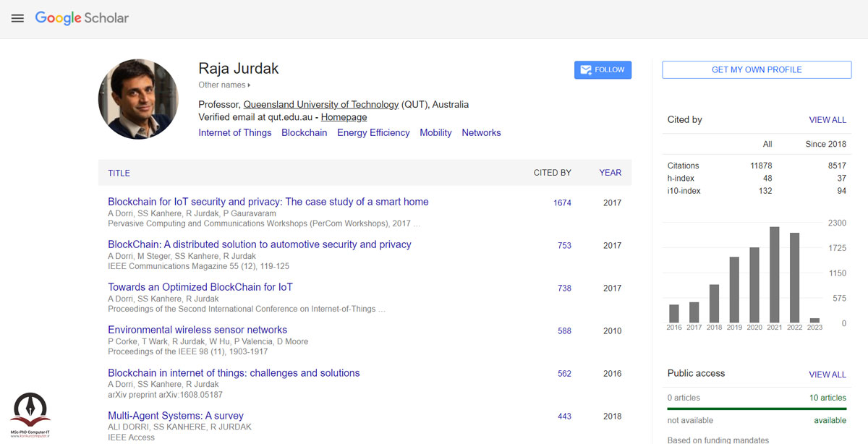Click View All in Cited by section
Image resolution: width=868 pixels, height=444 pixels.
(827, 120)
